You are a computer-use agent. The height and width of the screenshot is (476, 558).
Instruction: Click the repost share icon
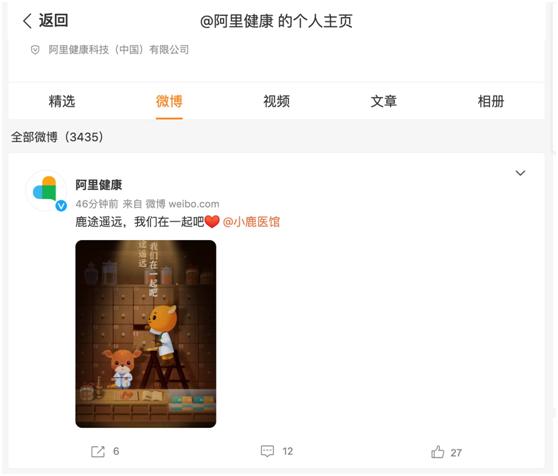coord(98,451)
